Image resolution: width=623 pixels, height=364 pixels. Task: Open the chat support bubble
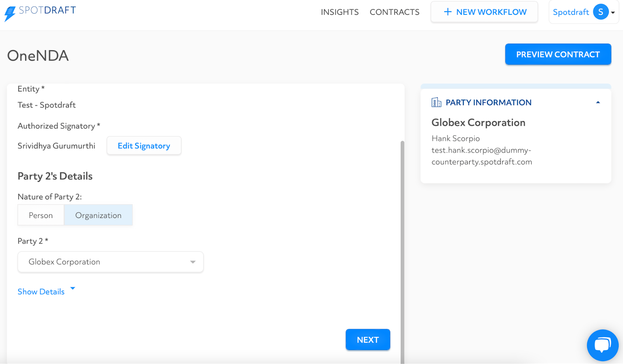(602, 345)
